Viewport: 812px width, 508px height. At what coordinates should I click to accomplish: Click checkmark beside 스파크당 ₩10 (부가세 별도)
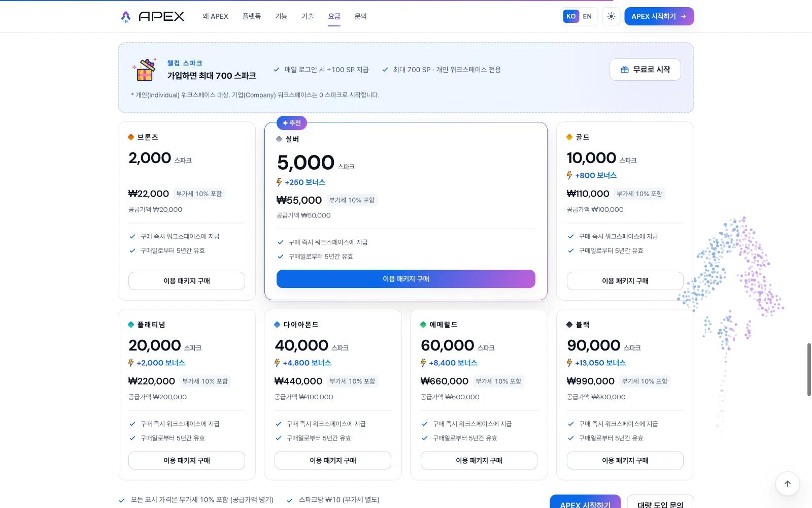(x=290, y=500)
